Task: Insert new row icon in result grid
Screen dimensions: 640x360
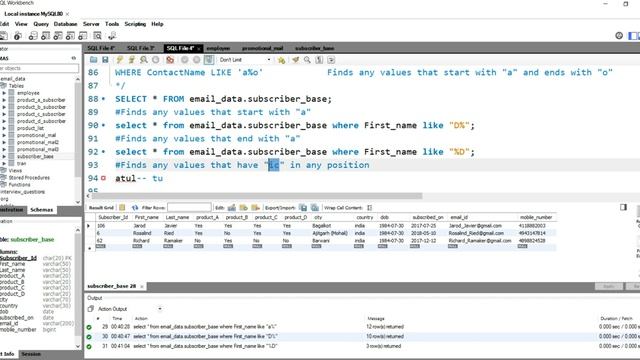Action: (244, 208)
